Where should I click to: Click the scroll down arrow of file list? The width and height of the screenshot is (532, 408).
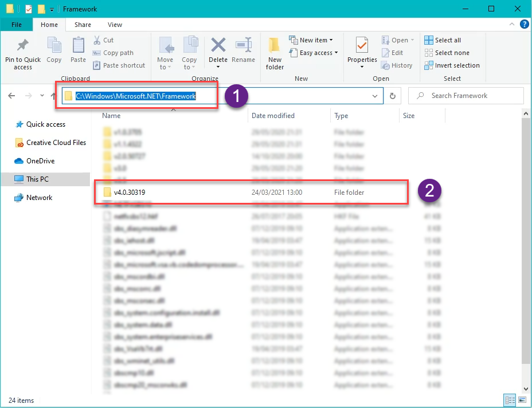click(x=526, y=389)
